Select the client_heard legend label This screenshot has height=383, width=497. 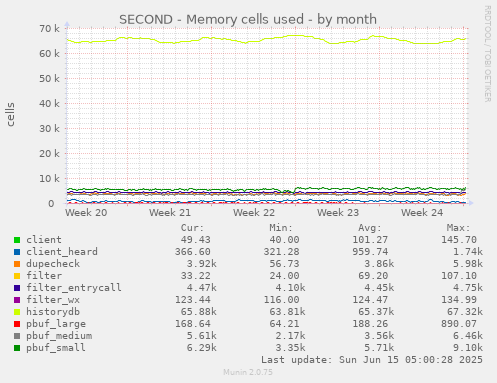pyautogui.click(x=62, y=252)
